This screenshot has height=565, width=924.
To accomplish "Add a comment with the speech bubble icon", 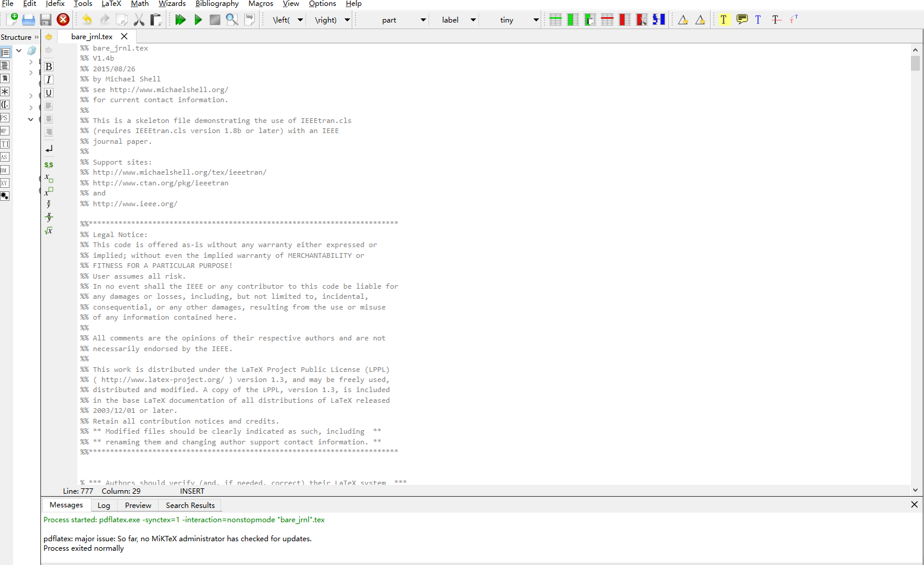I will pos(742,20).
